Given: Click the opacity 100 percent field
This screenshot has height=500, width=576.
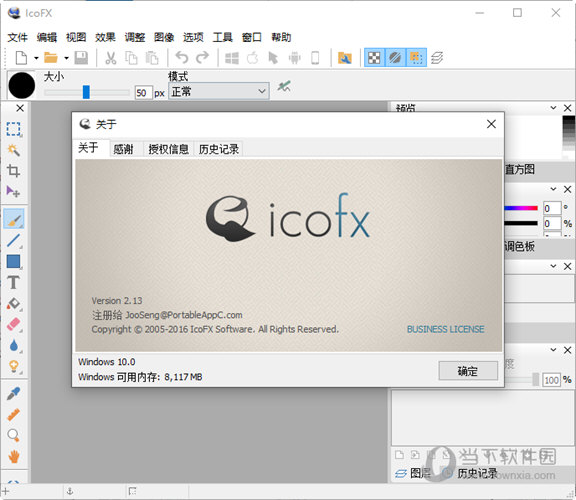Looking at the screenshot, I should [551, 380].
